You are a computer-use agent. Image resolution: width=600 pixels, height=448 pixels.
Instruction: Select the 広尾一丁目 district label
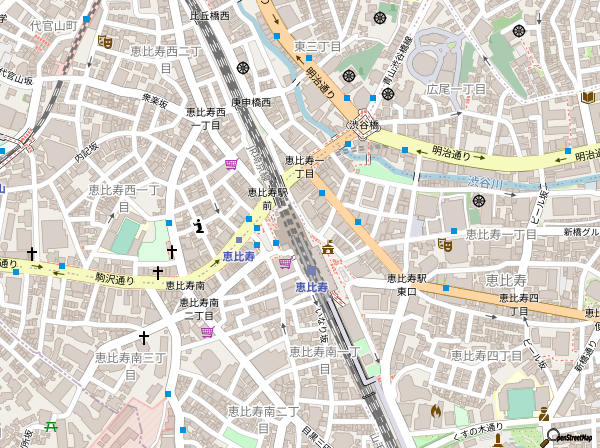pos(456,89)
